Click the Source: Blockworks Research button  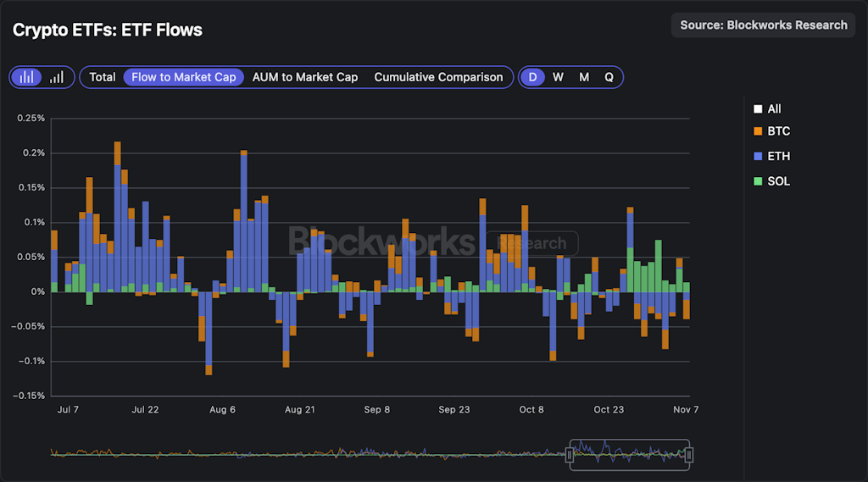point(764,25)
